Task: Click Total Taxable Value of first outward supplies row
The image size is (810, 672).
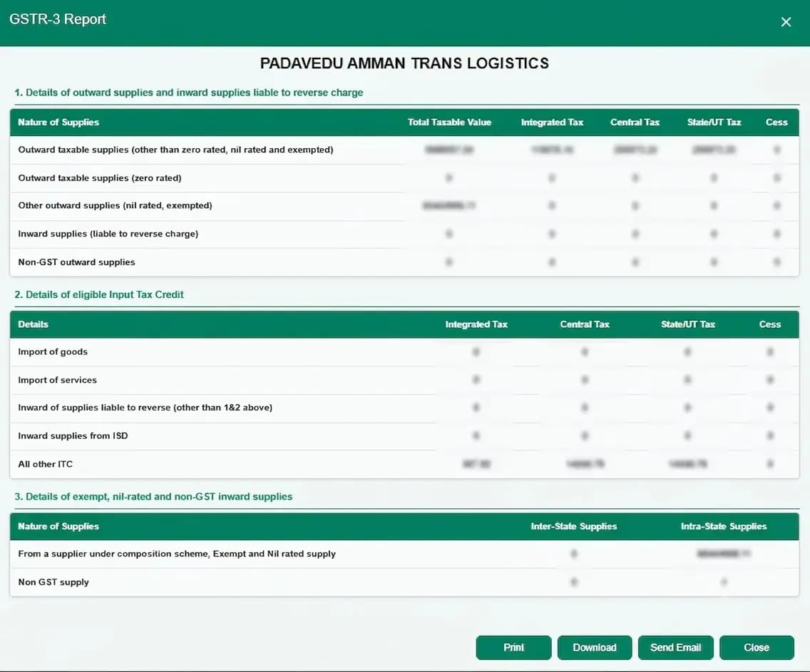Action: tap(449, 150)
